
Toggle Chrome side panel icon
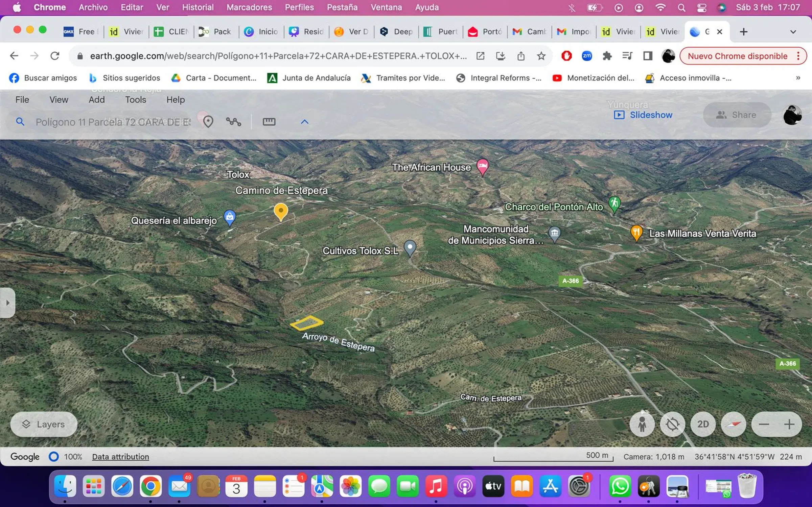pyautogui.click(x=647, y=56)
